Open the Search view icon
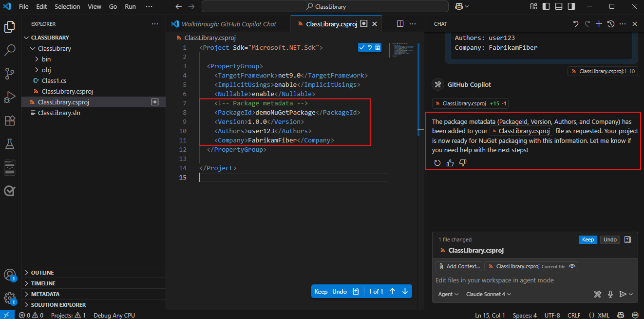Screen dimensions: 644x319 pyautogui.click(x=10, y=50)
